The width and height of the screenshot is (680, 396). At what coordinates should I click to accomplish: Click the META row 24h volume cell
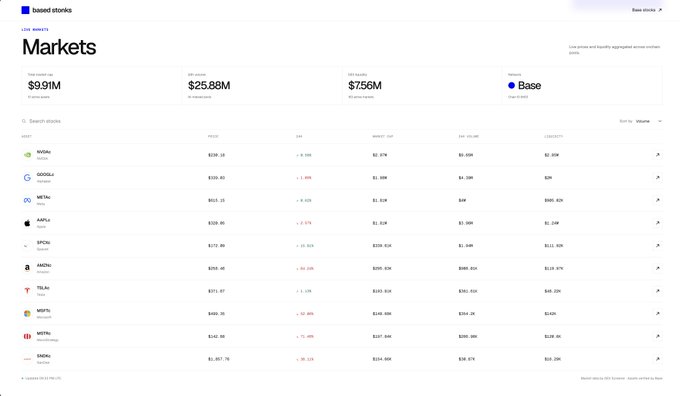pos(462,200)
